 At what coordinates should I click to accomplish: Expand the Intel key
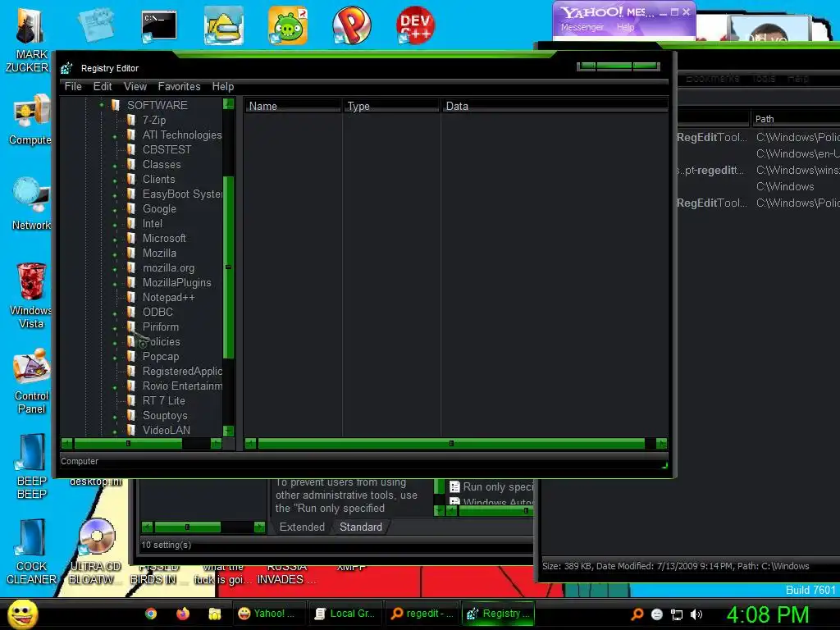[115, 226]
